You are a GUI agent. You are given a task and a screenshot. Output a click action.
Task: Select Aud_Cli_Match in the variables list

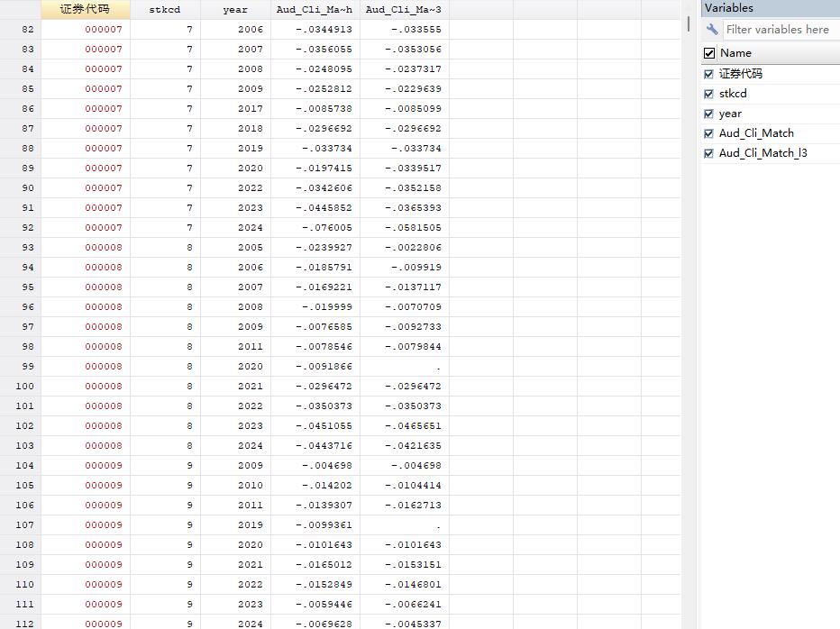756,133
